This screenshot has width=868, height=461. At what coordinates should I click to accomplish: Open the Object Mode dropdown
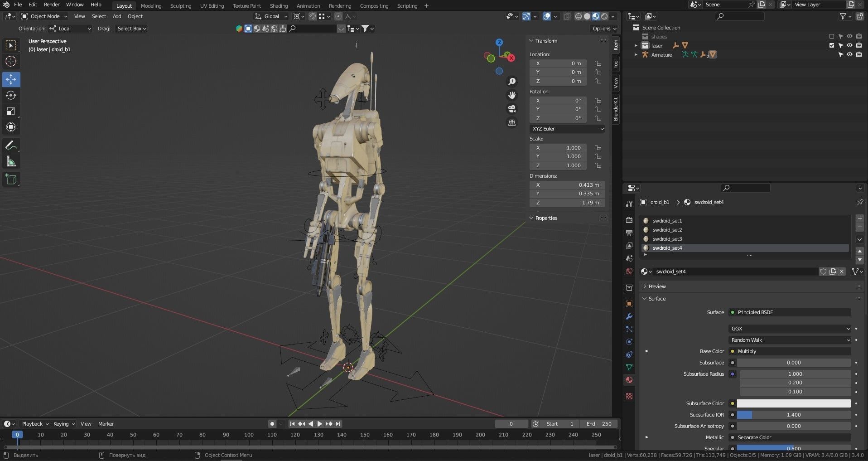tap(44, 16)
